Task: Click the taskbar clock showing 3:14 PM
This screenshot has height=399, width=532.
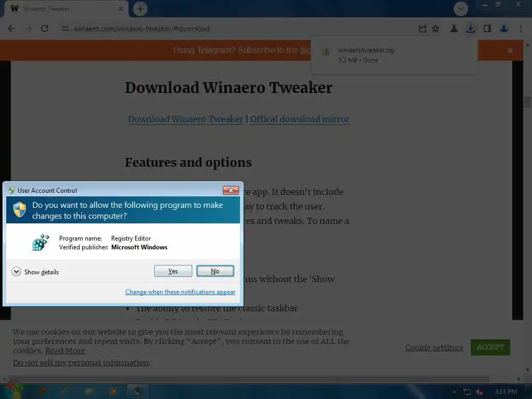Action: [x=506, y=392]
